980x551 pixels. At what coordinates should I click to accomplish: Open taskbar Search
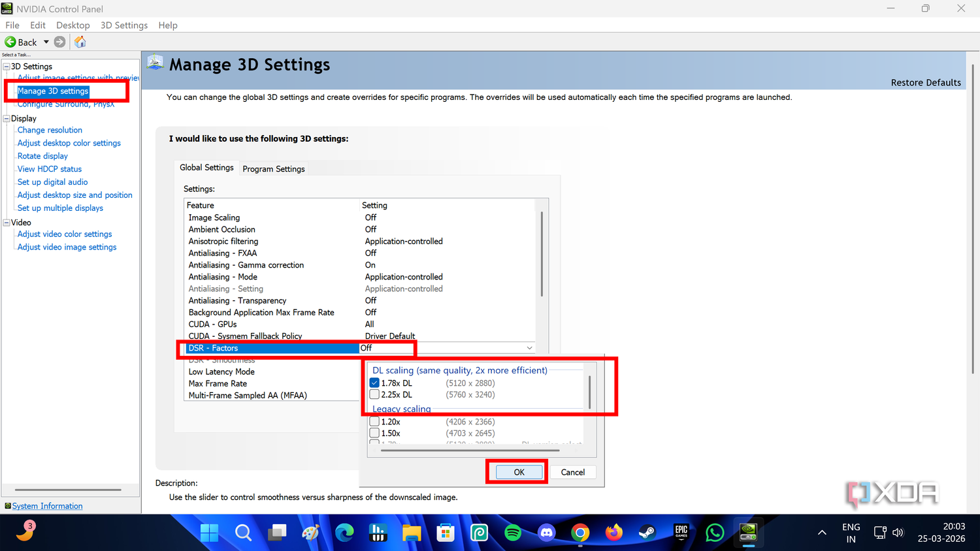(x=243, y=533)
